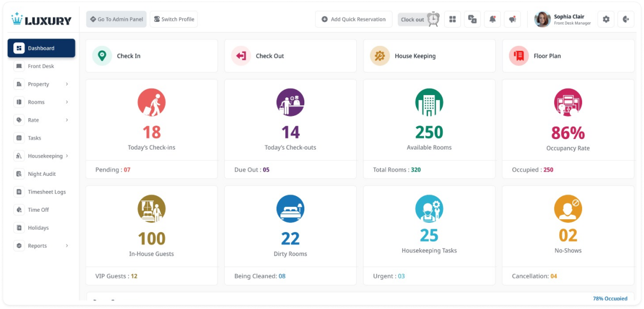Click the Occupancy Rate icon
The width and height of the screenshot is (644, 309).
(568, 102)
